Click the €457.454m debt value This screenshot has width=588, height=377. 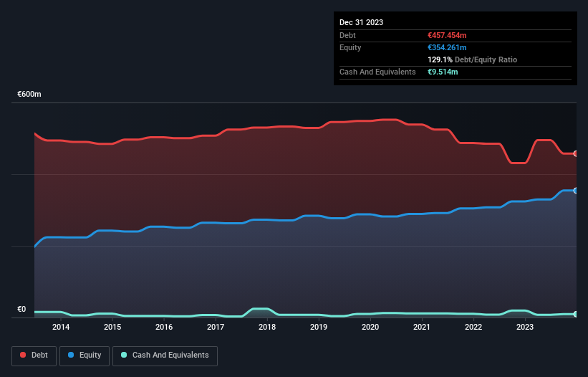click(x=447, y=35)
